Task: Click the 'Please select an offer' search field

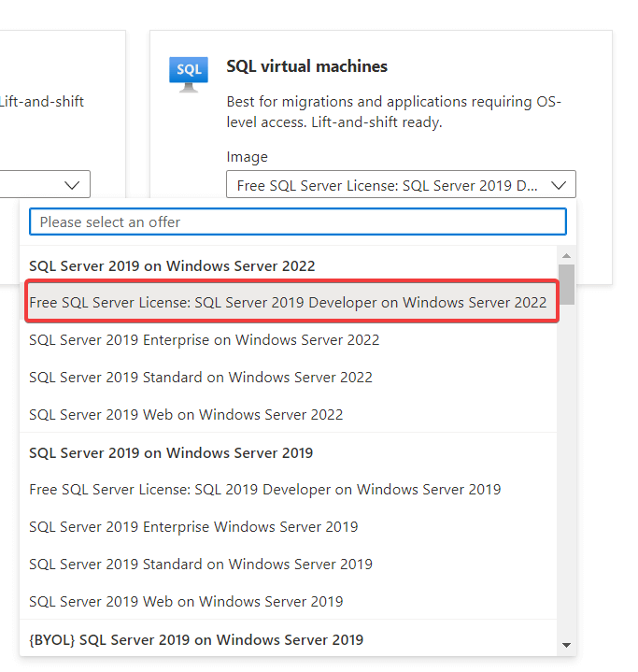Action: (297, 222)
